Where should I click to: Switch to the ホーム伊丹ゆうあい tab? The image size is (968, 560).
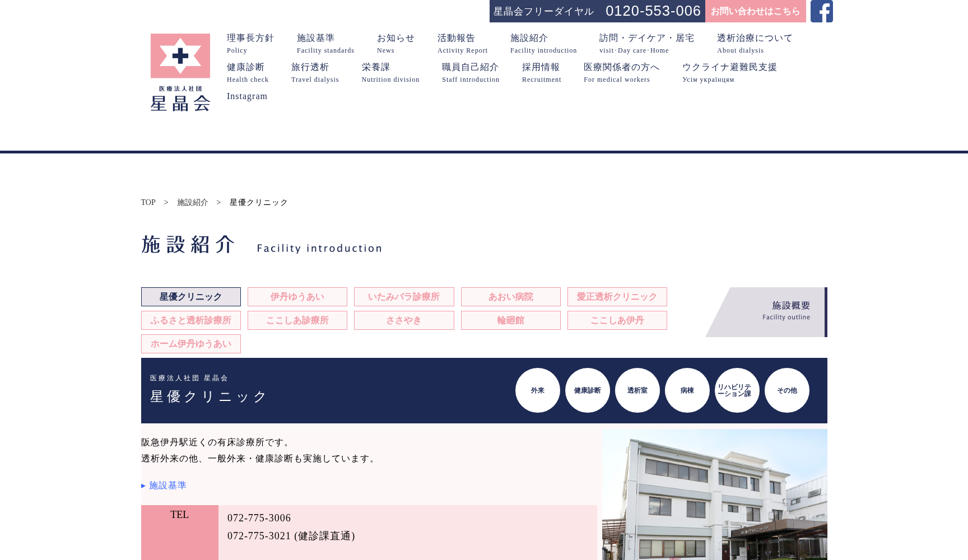point(190,344)
